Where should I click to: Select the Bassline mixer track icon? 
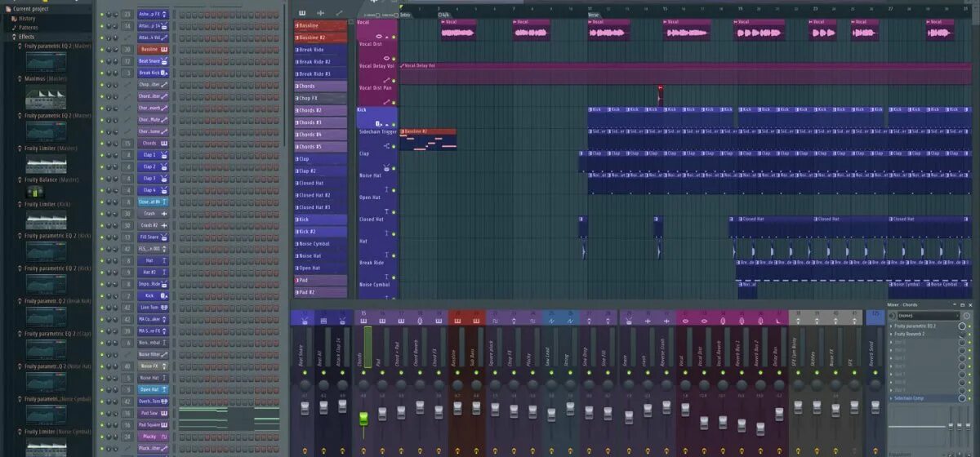(457, 321)
